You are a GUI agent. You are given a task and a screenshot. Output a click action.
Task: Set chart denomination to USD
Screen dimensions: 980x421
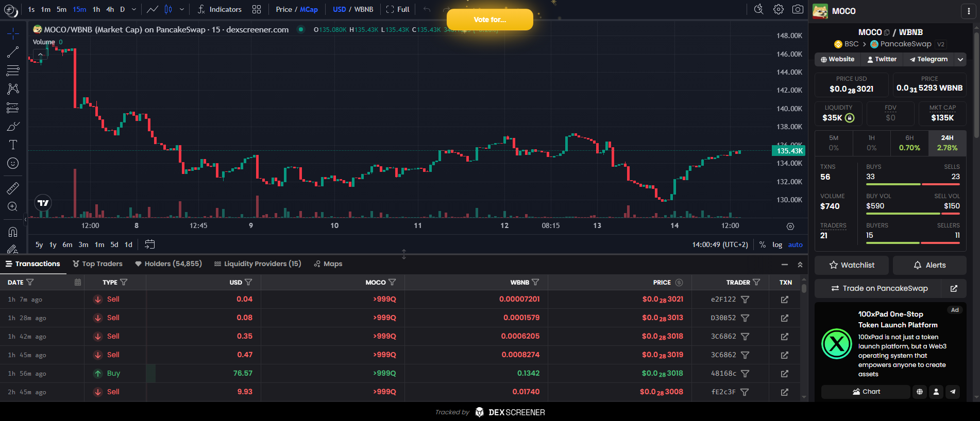pos(340,9)
